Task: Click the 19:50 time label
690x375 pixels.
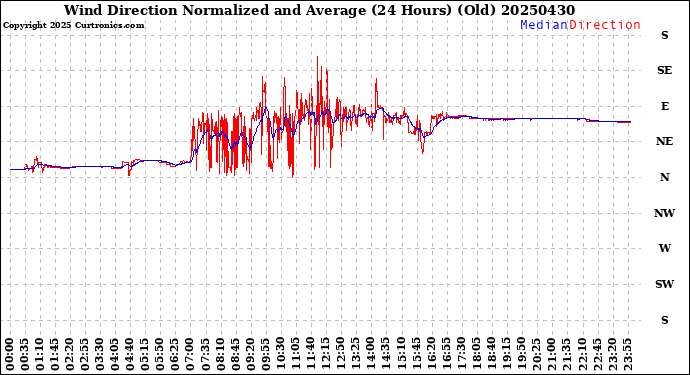Action: click(x=521, y=354)
